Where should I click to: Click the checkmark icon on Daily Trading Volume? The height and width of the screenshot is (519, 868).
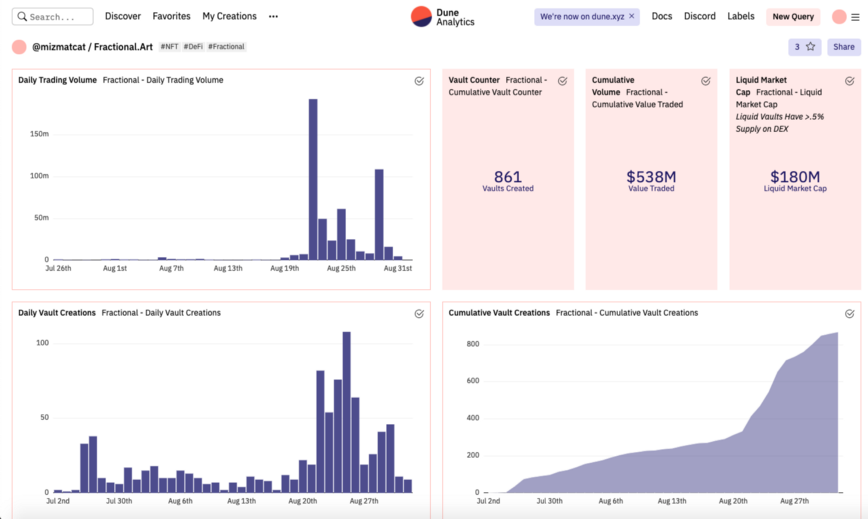(x=419, y=81)
